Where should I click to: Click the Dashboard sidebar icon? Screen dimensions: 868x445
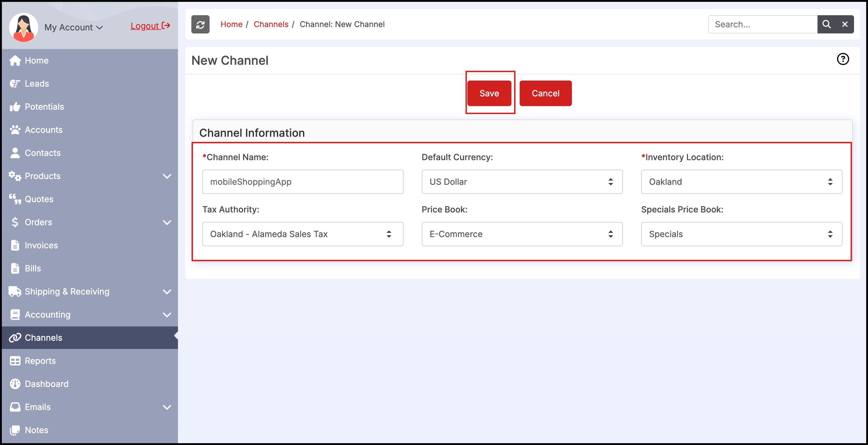[15, 384]
